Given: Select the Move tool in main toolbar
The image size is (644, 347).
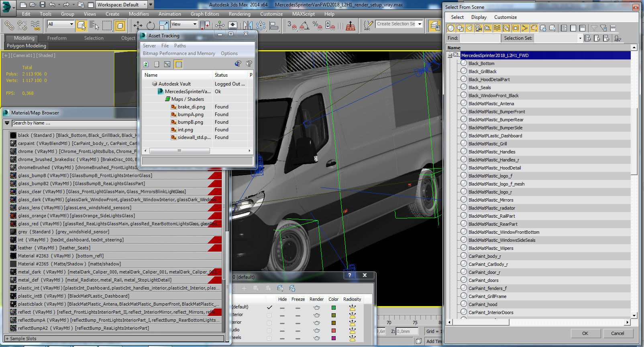Looking at the screenshot, I should (138, 25).
